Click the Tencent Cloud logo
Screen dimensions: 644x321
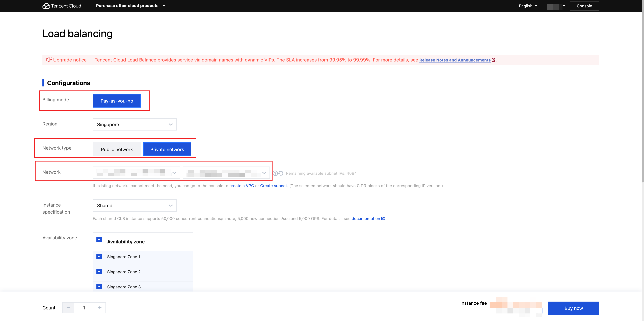62,6
